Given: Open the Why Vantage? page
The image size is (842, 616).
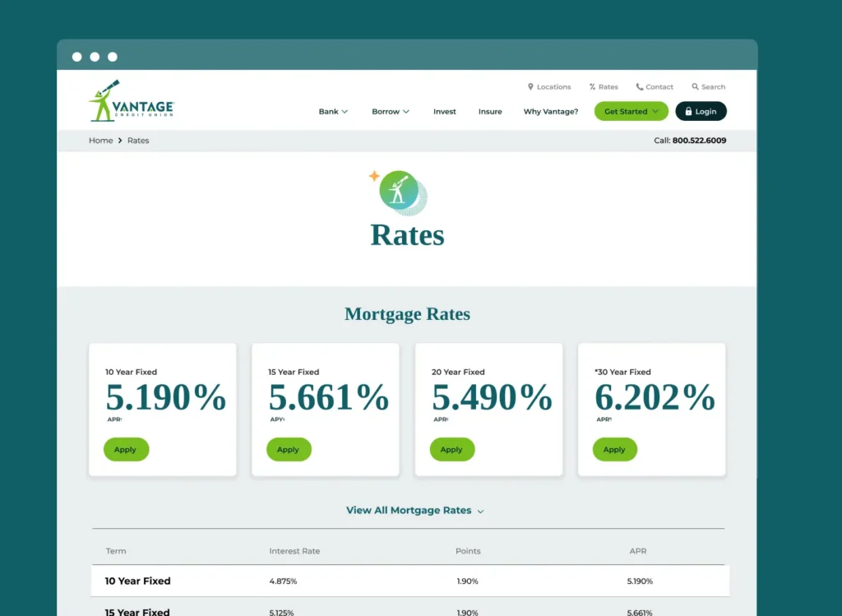Looking at the screenshot, I should [x=551, y=111].
